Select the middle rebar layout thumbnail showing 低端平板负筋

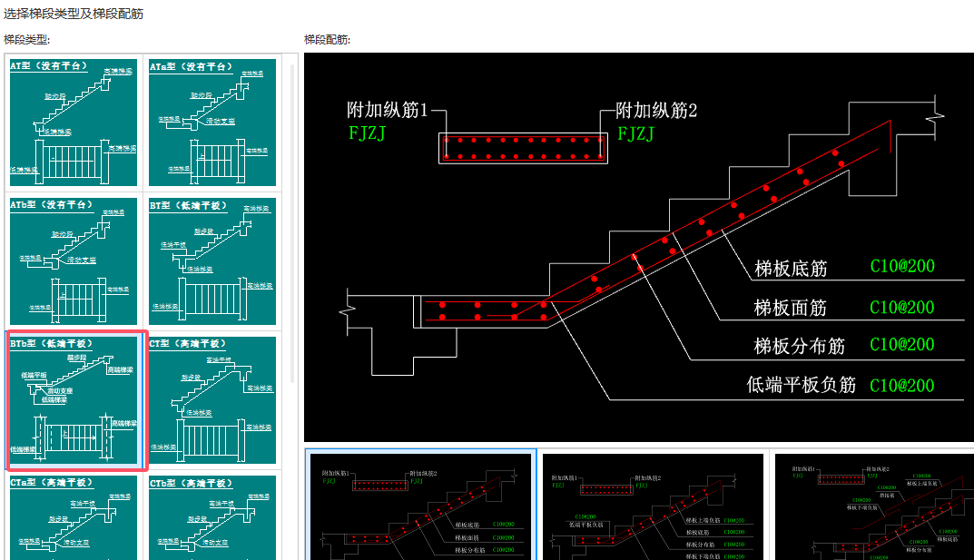[653, 506]
